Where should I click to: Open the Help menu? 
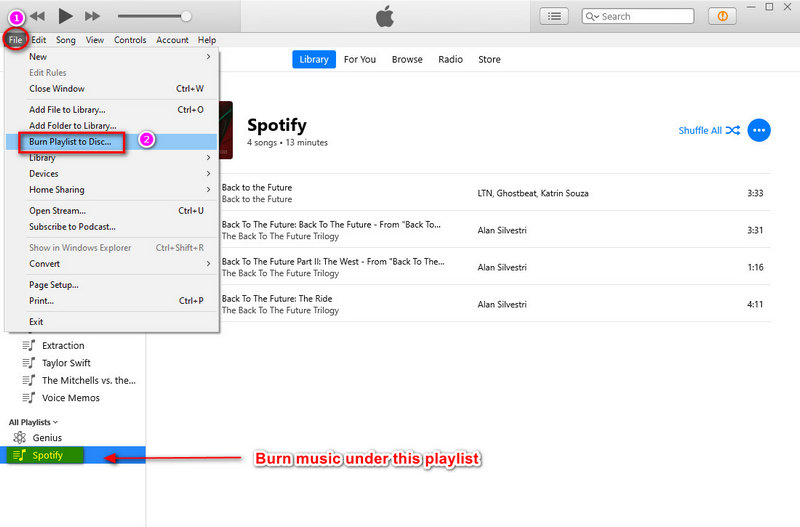pyautogui.click(x=207, y=40)
